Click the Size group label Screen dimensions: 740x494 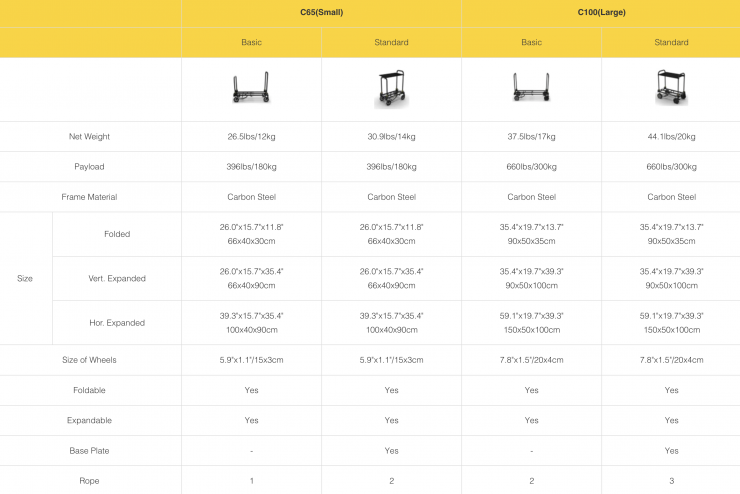click(25, 279)
